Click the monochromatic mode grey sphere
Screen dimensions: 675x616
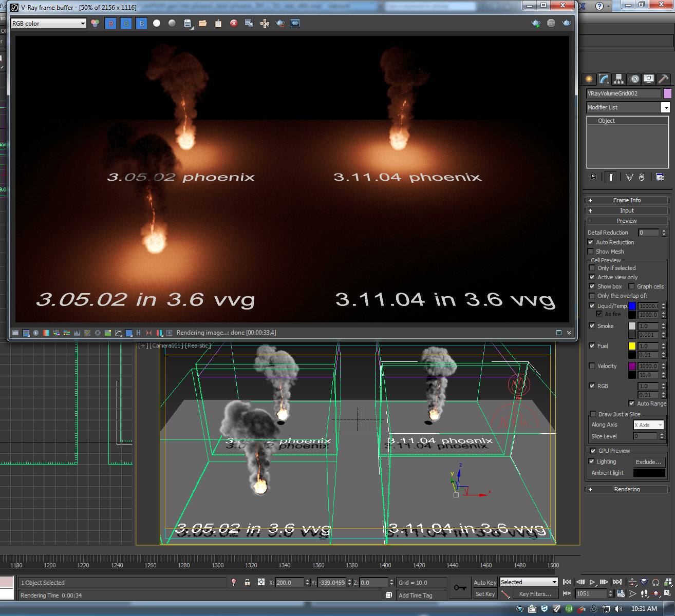coord(172,24)
